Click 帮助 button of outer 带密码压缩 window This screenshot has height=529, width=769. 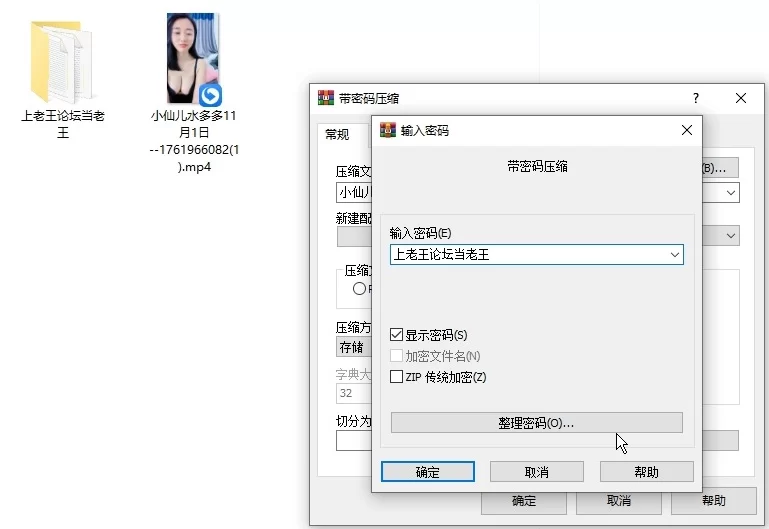713,501
